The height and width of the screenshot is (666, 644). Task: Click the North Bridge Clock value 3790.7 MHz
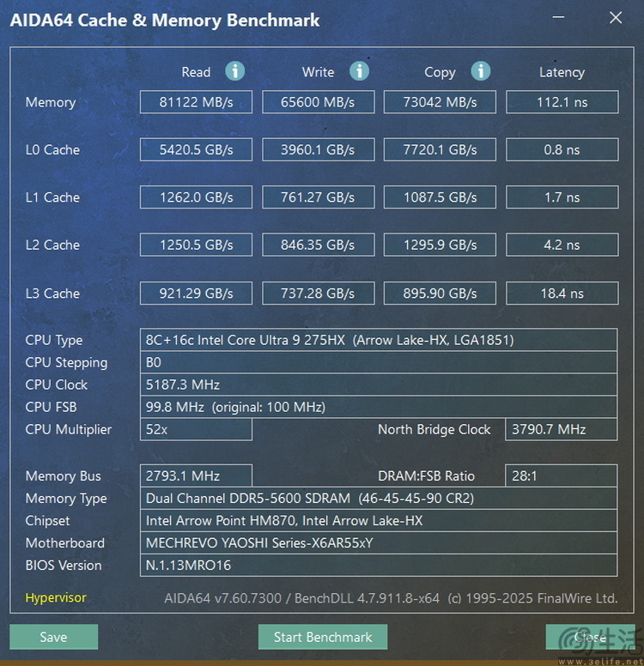click(x=561, y=429)
